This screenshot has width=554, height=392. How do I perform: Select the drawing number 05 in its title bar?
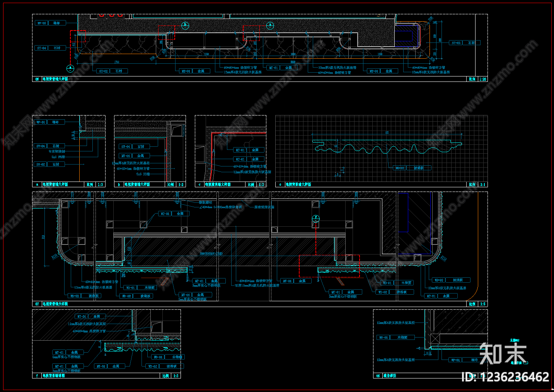tap(37, 79)
